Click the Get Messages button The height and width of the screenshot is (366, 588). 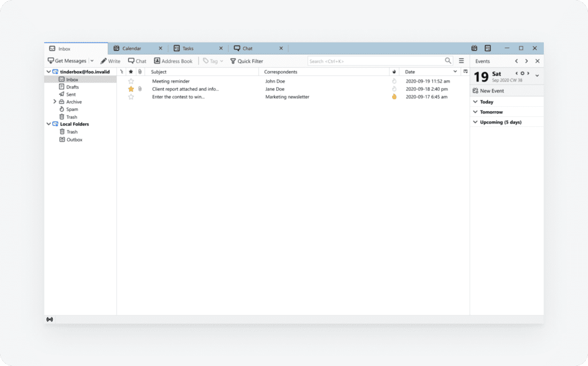click(67, 61)
